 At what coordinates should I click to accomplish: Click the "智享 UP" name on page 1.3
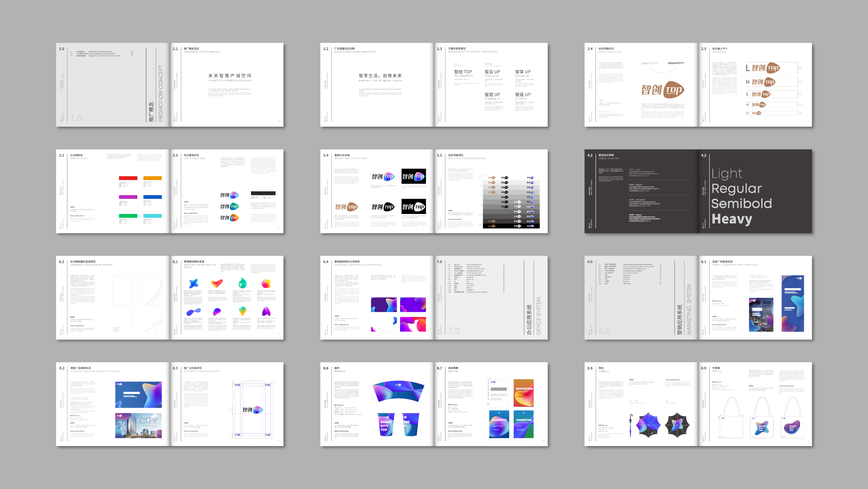pyautogui.click(x=523, y=72)
